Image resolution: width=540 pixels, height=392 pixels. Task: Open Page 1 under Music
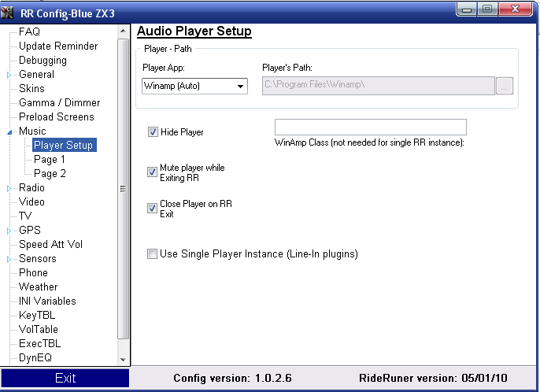(x=50, y=160)
